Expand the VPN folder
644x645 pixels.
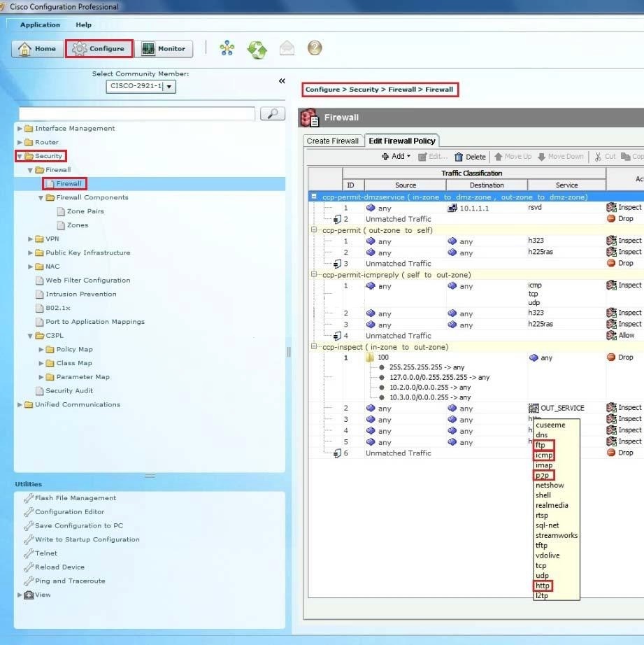(30, 239)
